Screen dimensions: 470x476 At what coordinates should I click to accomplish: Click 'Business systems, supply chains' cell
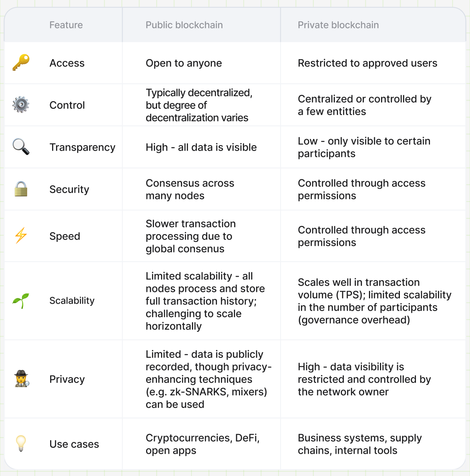point(360,444)
